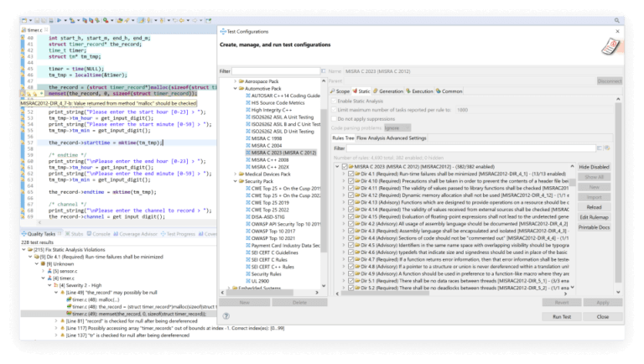Open the Coverage Advisor tab
Screen dimensions: 644x364
pyautogui.click(x=135, y=234)
